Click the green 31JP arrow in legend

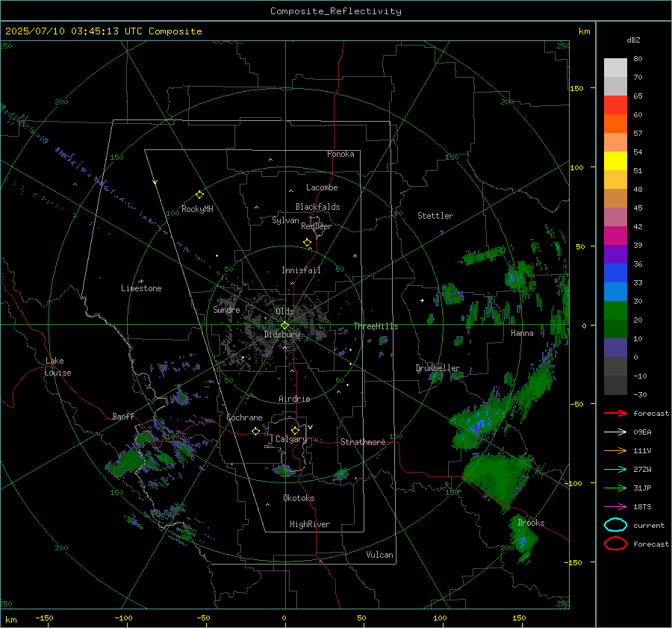click(x=615, y=488)
